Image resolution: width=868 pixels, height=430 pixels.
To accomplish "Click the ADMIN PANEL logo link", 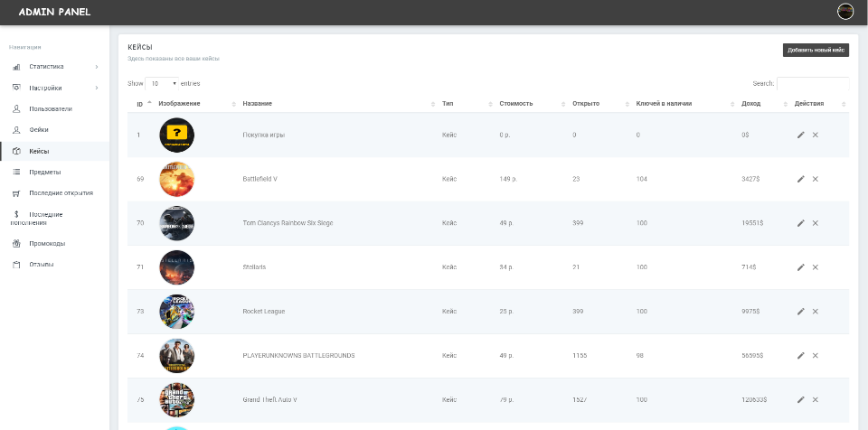I will tap(54, 12).
